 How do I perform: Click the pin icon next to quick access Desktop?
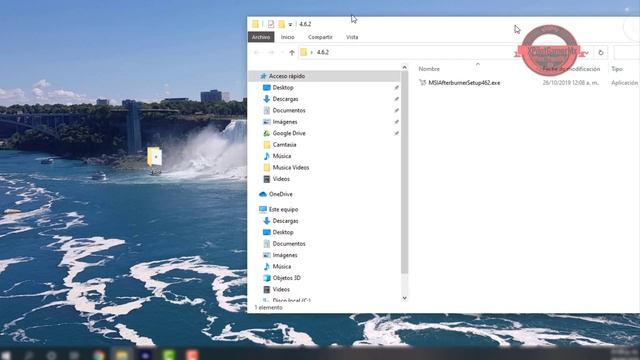(396, 88)
